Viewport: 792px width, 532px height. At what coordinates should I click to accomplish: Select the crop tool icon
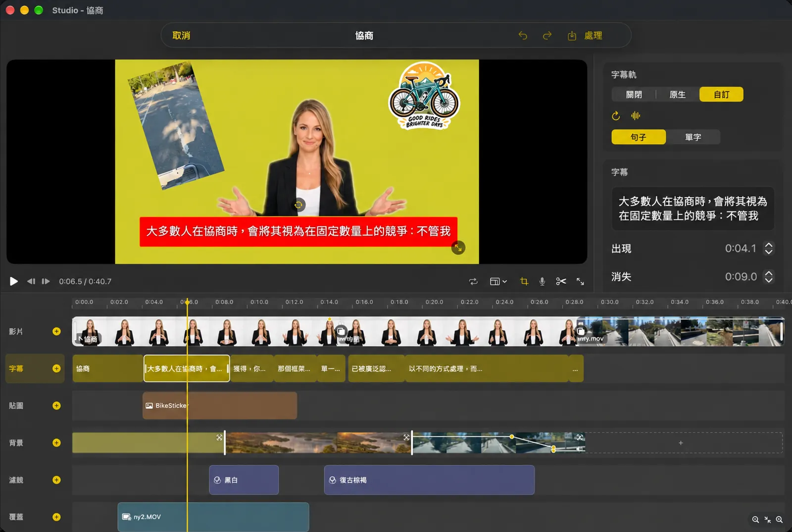tap(524, 281)
